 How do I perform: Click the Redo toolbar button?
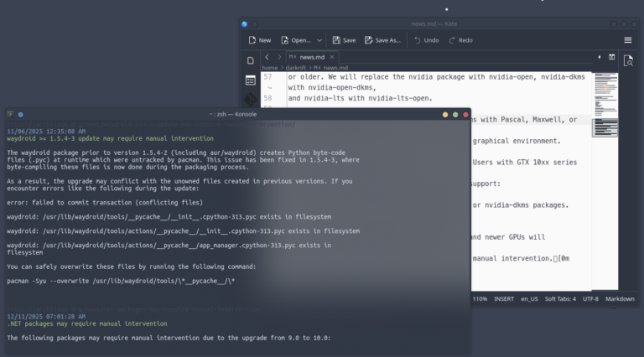[x=460, y=39]
